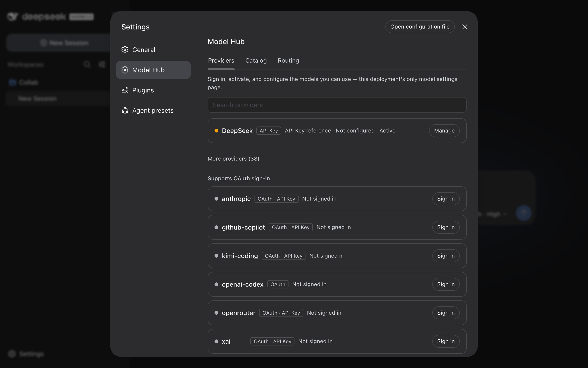
Task: Click Open configuration file button
Action: [x=420, y=27]
